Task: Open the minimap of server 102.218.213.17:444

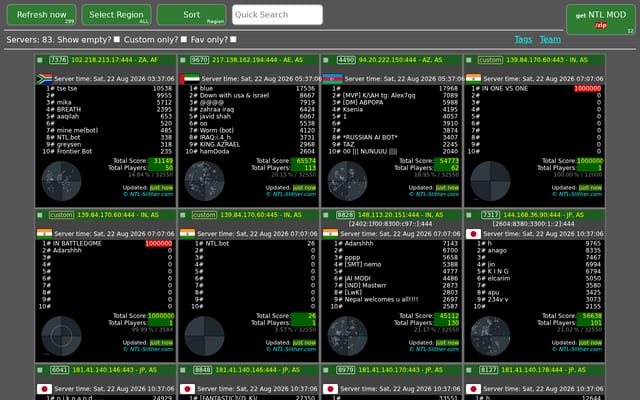Action: 62,181
